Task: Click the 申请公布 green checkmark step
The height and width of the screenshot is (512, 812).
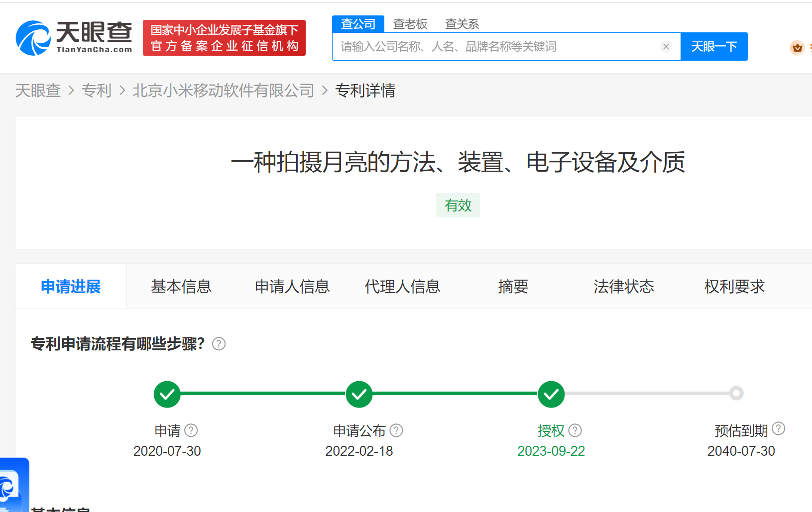Action: (x=359, y=394)
